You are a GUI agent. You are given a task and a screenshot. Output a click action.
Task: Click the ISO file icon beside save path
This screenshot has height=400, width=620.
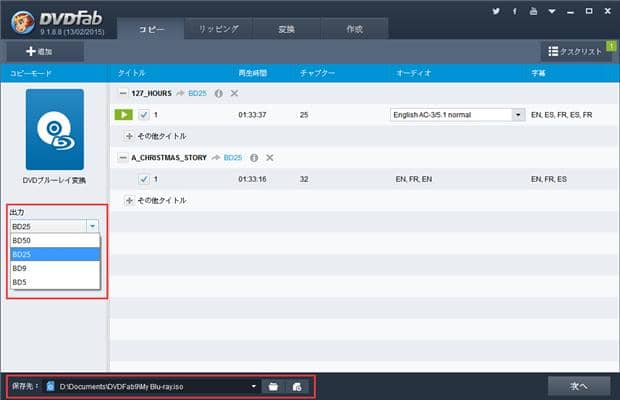click(50, 386)
